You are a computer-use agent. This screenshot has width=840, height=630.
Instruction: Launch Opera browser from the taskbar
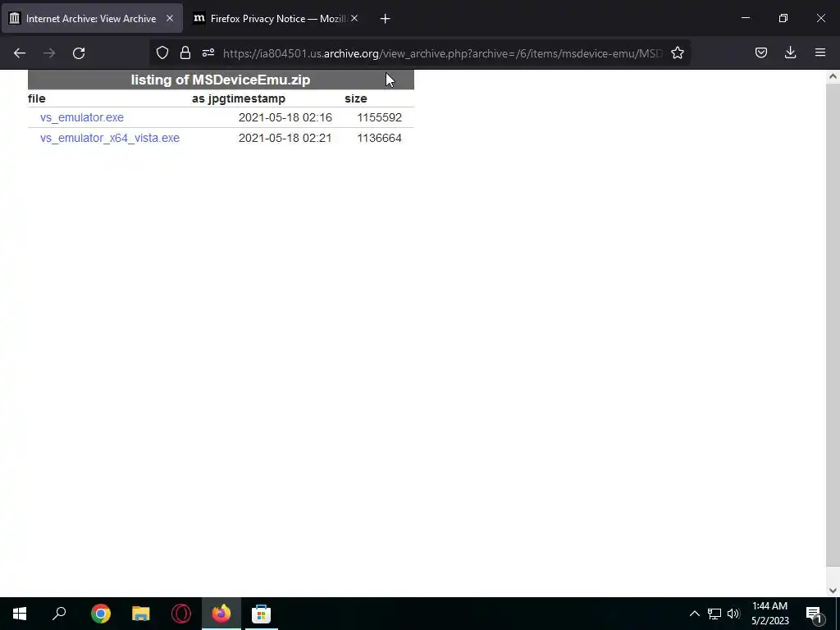point(181,614)
